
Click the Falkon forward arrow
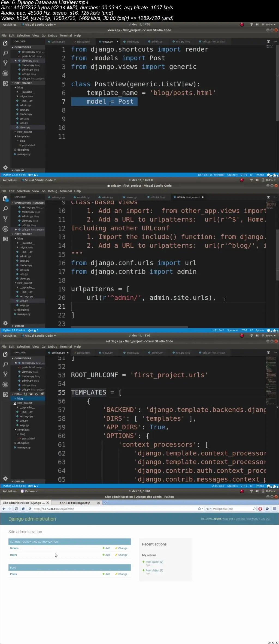[10, 509]
